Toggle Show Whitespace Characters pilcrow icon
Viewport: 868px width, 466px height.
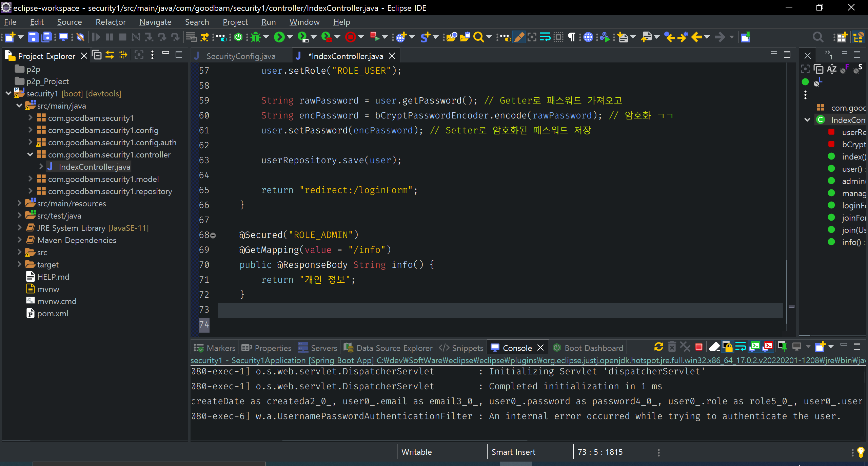tap(572, 37)
